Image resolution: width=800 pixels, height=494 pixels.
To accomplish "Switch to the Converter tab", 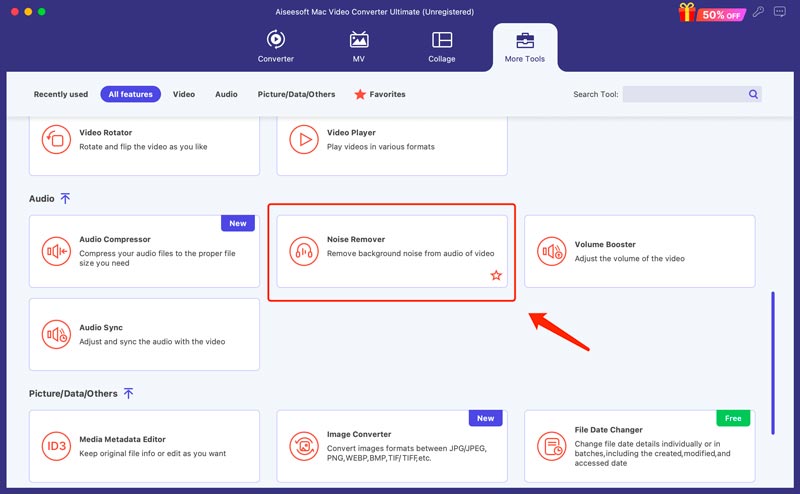I will point(275,46).
